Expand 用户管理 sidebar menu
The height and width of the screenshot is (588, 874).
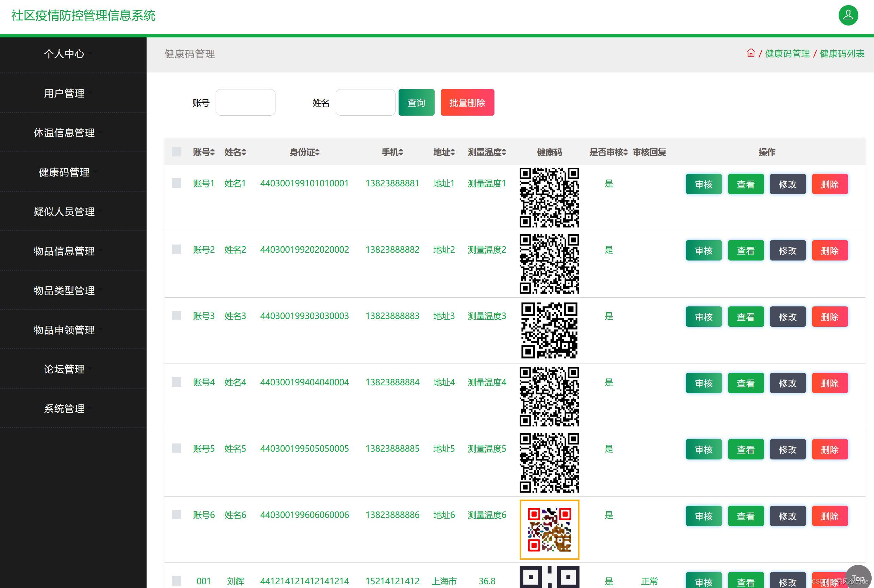(64, 94)
